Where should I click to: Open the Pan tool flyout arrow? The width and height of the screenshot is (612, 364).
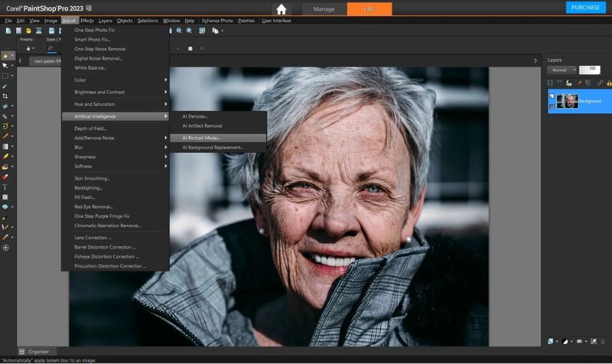[12, 56]
